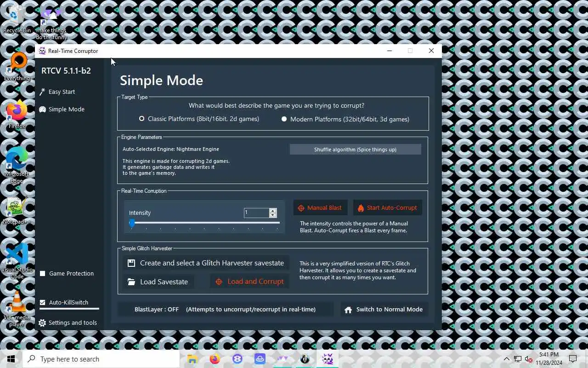The image size is (588, 368).
Task: Click the Simple Mode sidebar icon
Action: [x=42, y=109]
